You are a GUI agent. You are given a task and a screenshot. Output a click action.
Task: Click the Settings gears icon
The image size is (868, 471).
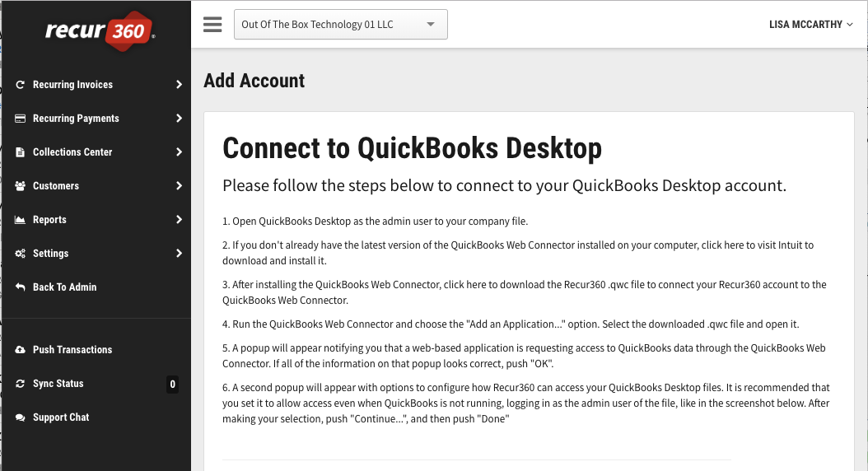[20, 254]
